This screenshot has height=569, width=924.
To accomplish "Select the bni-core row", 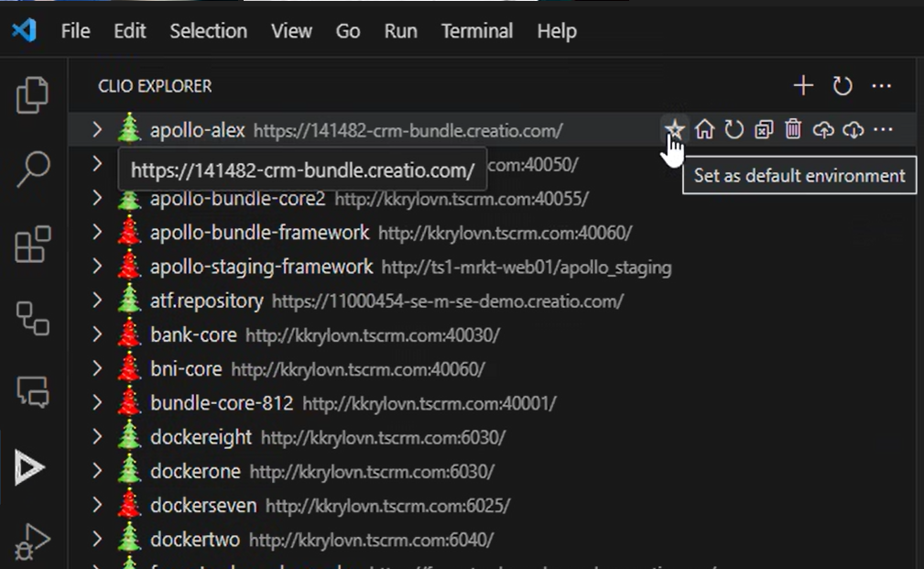I will pyautogui.click(x=493, y=369).
